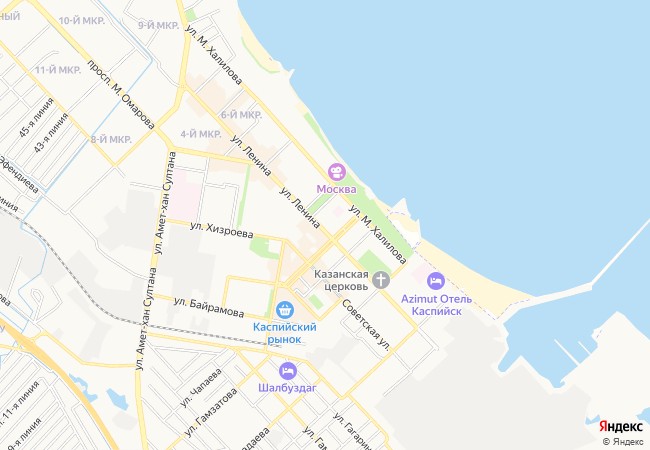The height and width of the screenshot is (450, 650).
Task: Click the Советская ул. street label
Action: point(366,325)
